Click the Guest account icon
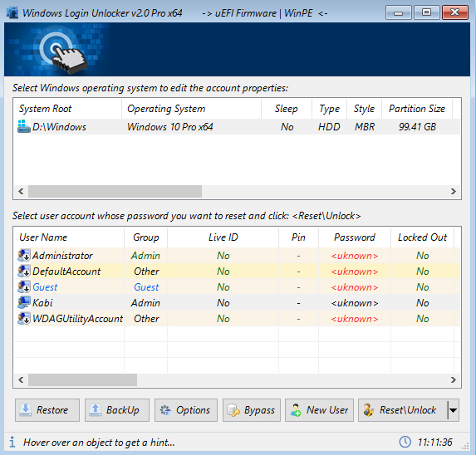The height and width of the screenshot is (455, 476). (x=24, y=287)
